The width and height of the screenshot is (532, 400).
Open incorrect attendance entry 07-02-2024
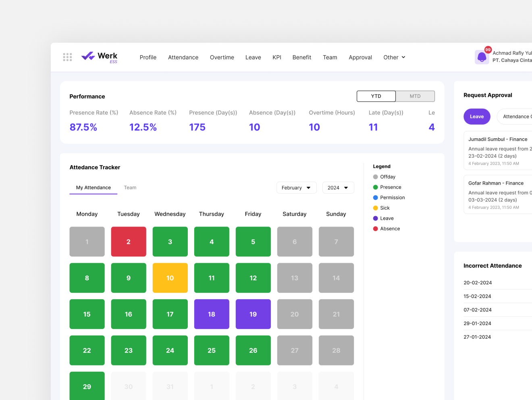(x=498, y=310)
